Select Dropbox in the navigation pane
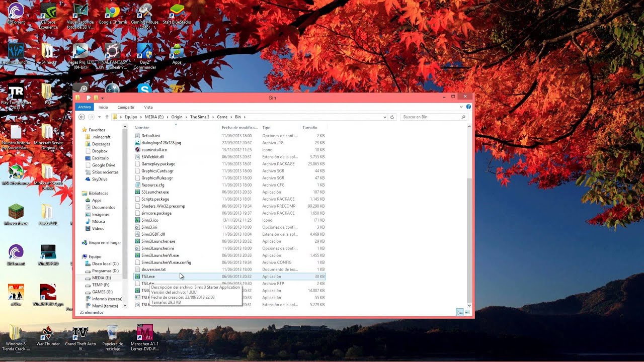Image resolution: width=644 pixels, height=362 pixels. 100,151
